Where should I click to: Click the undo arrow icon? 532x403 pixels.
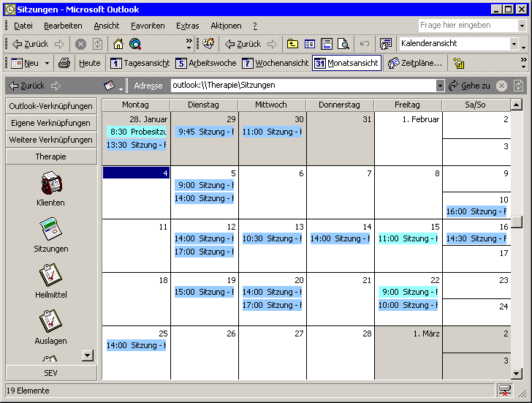(365, 44)
